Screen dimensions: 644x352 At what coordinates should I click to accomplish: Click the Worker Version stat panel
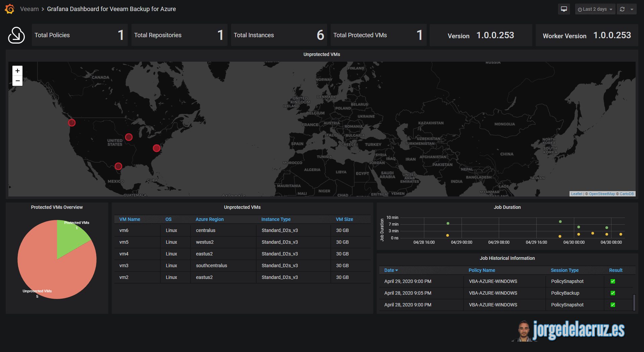coord(587,35)
